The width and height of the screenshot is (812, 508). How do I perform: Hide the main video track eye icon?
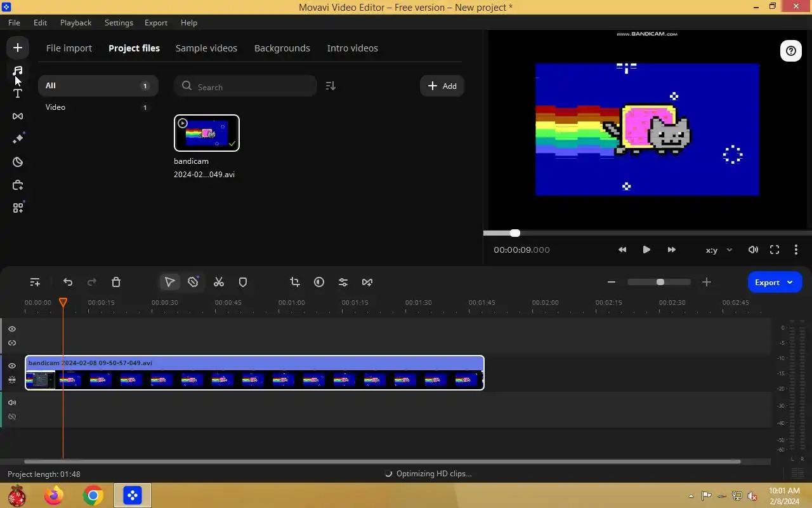12,366
